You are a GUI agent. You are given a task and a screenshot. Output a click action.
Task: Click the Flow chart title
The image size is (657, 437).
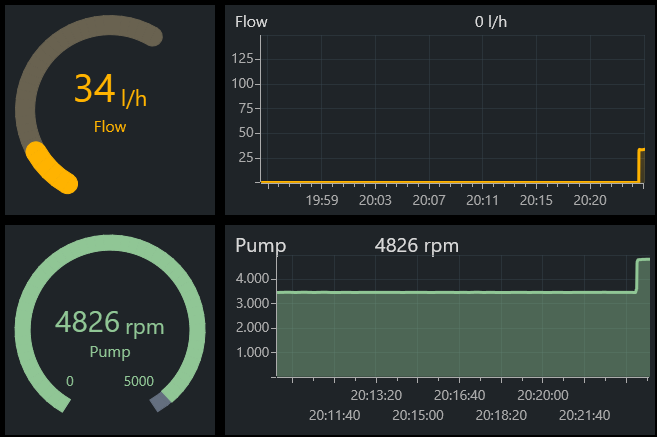click(251, 22)
